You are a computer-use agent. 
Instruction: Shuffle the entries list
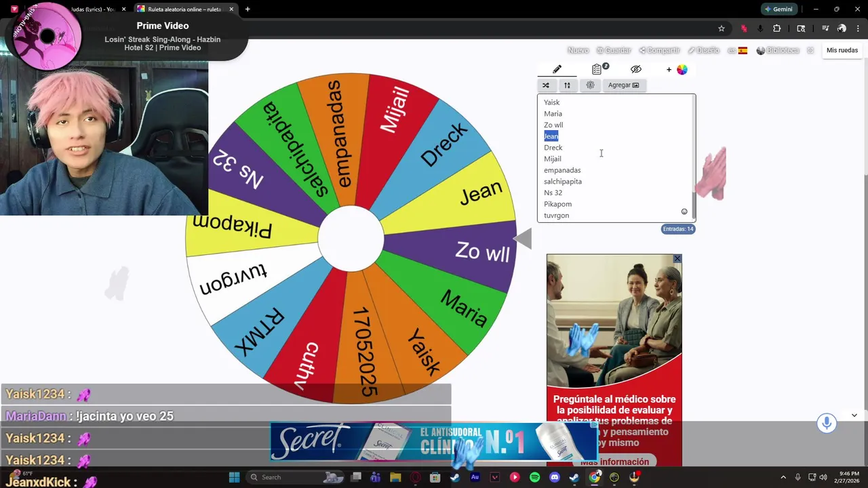[546, 85]
